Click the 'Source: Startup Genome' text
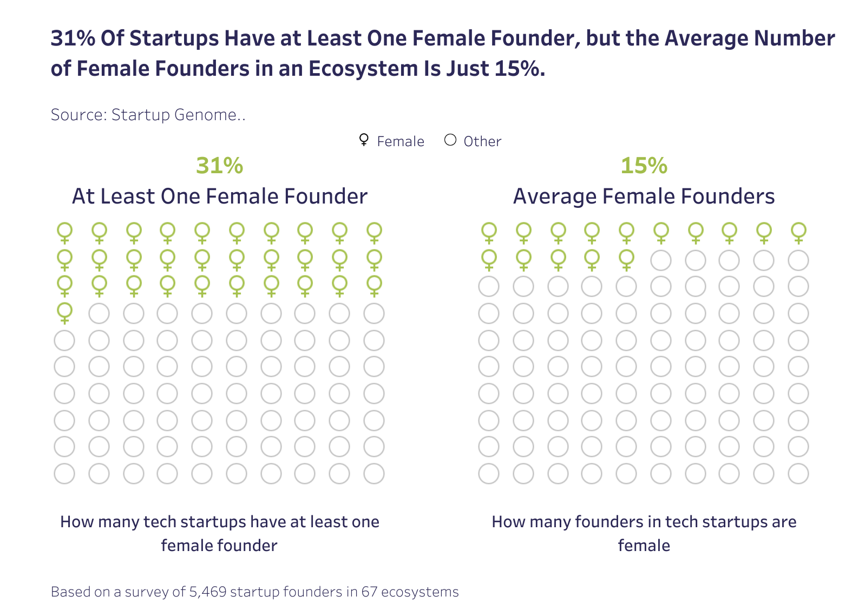Viewport: 865px width, 616px height. pyautogui.click(x=148, y=115)
